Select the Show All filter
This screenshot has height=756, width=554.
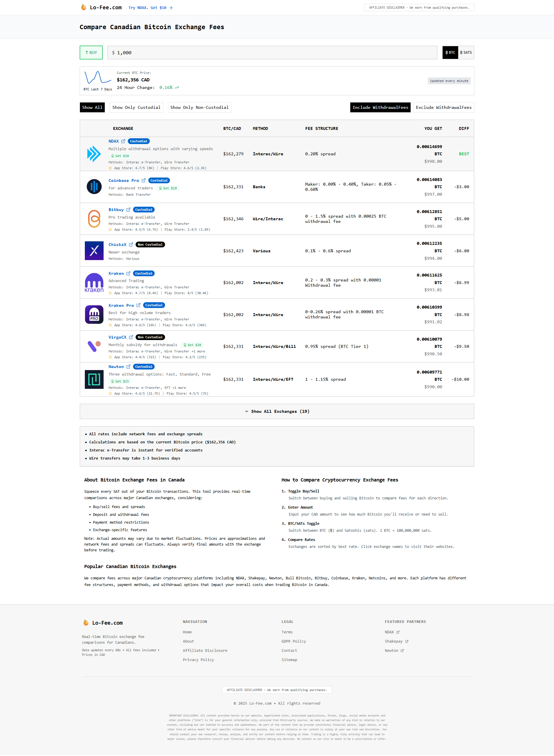(92, 107)
